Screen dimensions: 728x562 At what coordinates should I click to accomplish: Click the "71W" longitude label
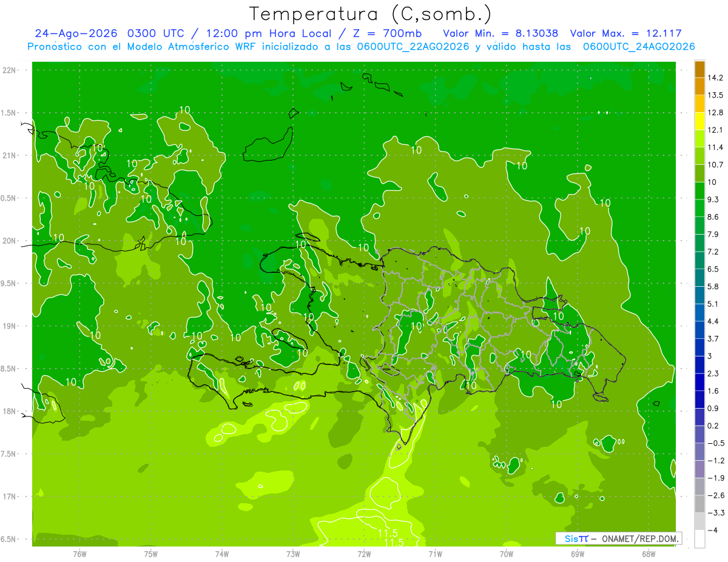click(x=435, y=554)
